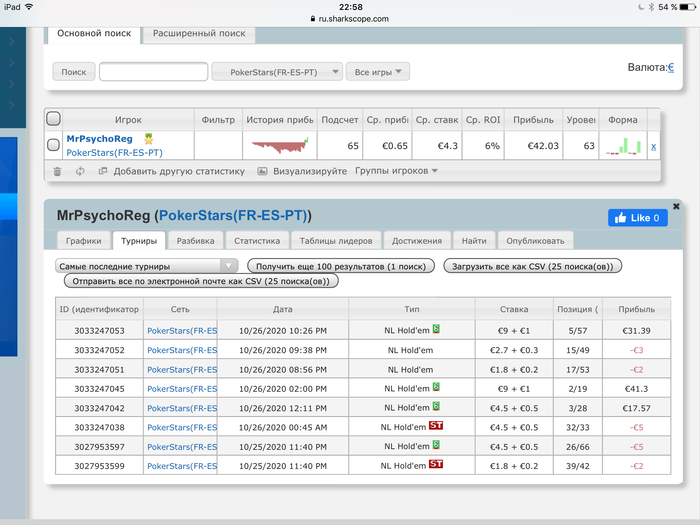Open the Статистика tab

tap(257, 241)
